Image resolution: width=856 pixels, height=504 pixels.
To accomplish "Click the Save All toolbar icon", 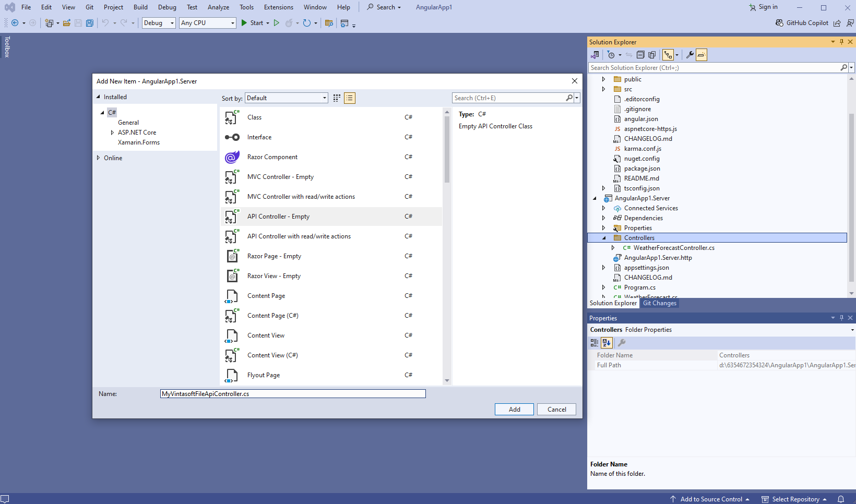I will 89,23.
